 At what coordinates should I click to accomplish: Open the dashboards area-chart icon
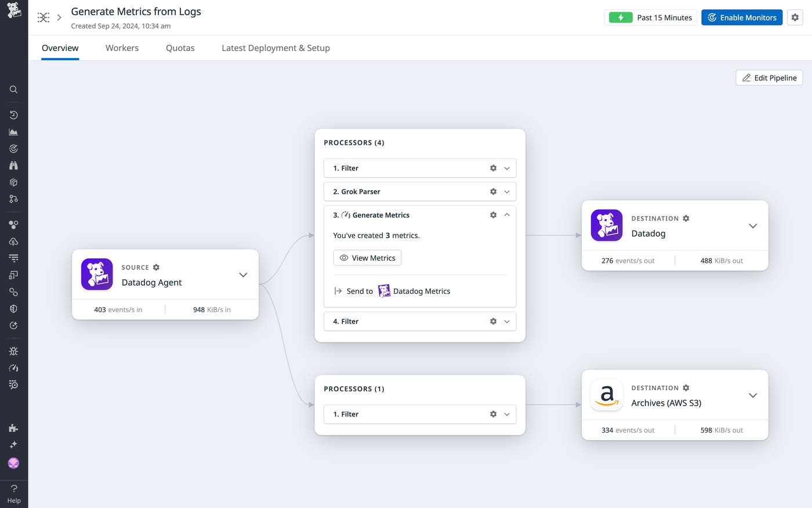point(13,132)
